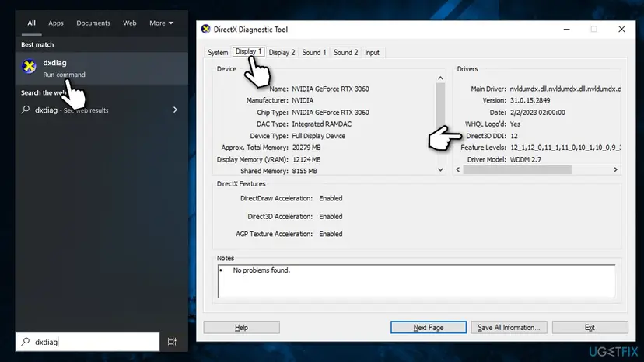Image resolution: width=644 pixels, height=362 pixels.
Task: Click the Drivers panel scroll-left arrow
Action: coord(458,169)
